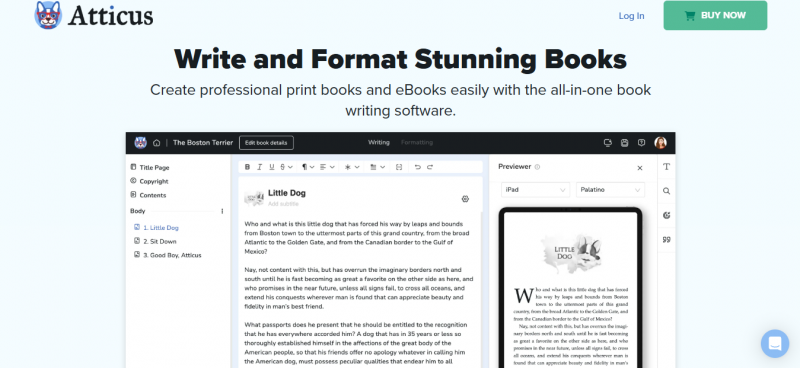This screenshot has height=368, width=800.
Task: Open the chapter settings gear icon
Action: coord(465,199)
